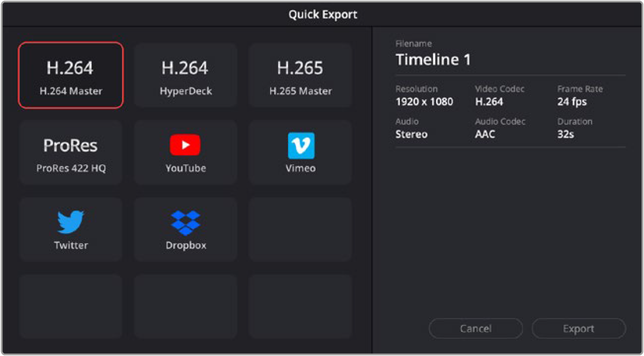This screenshot has height=356, width=644.
Task: Select the H.265 Master preset
Action: pyautogui.click(x=300, y=75)
